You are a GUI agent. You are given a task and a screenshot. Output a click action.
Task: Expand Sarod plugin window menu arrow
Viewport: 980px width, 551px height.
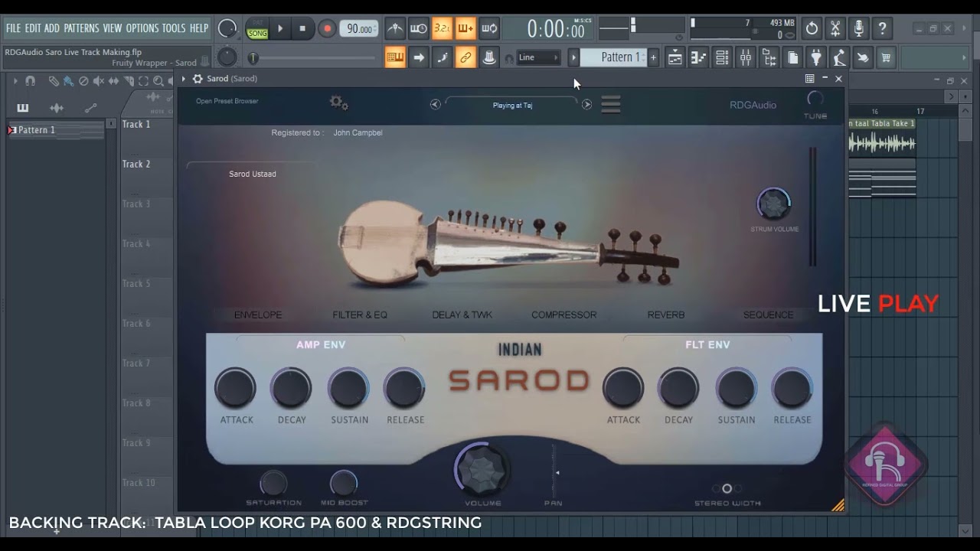tap(184, 79)
